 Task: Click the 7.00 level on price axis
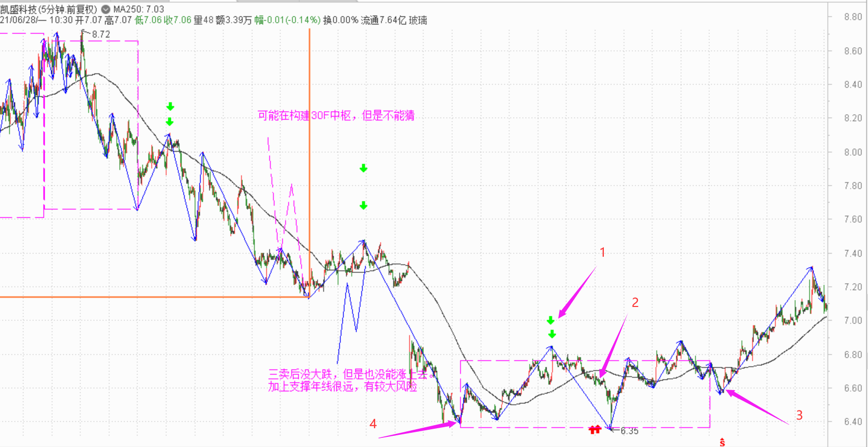point(853,321)
